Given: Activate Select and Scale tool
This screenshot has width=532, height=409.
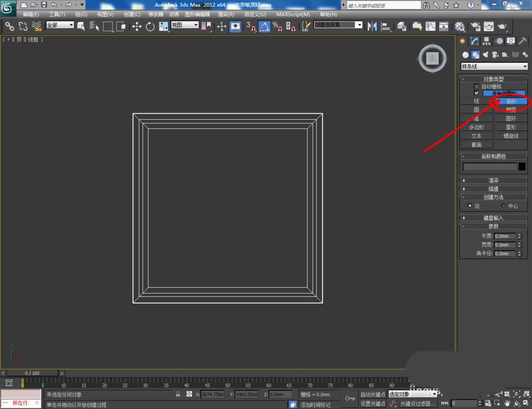Looking at the screenshot, I should [x=163, y=26].
